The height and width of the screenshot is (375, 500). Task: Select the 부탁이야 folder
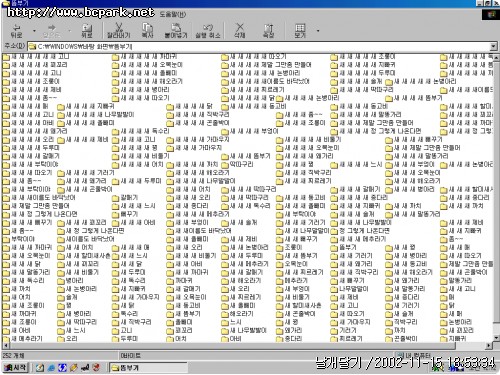coord(19,239)
